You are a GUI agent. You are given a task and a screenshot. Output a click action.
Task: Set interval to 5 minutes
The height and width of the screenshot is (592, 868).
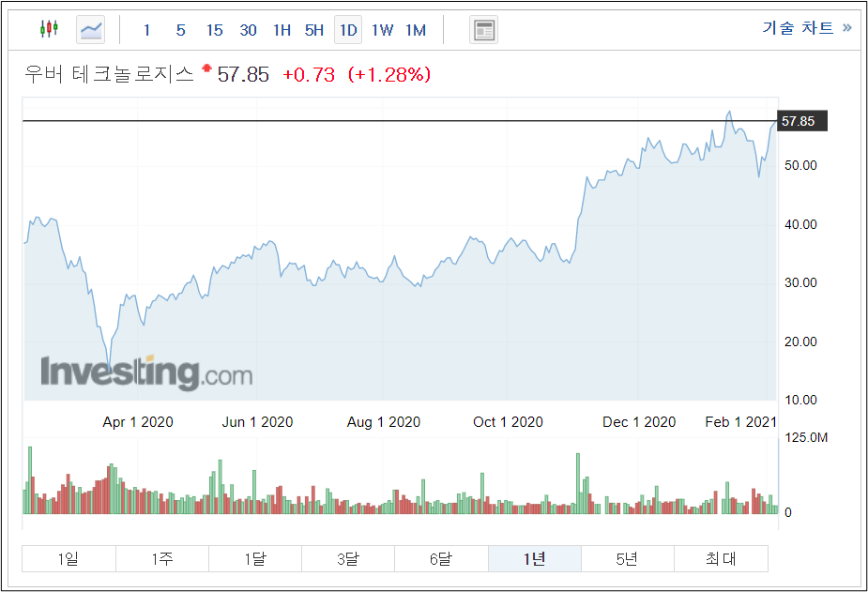click(x=180, y=30)
